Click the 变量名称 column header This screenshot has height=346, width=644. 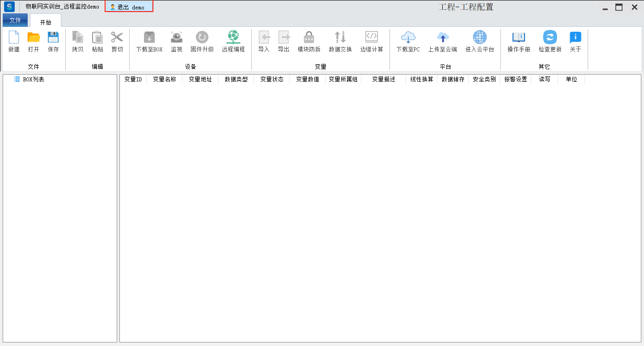pos(164,79)
